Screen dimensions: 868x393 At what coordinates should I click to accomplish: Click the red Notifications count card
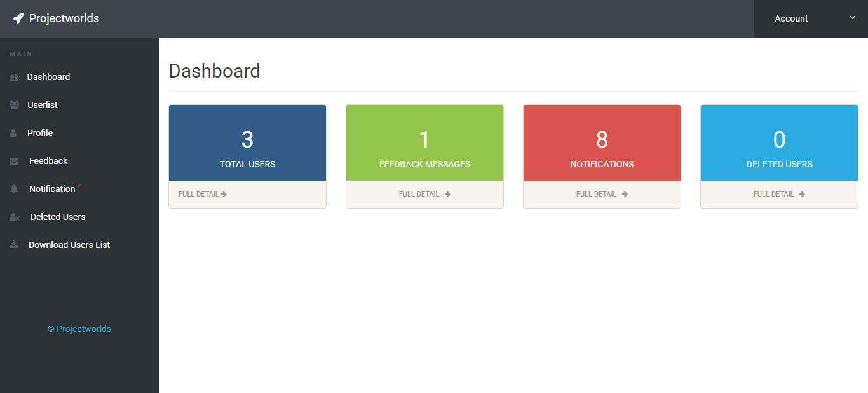tap(602, 143)
